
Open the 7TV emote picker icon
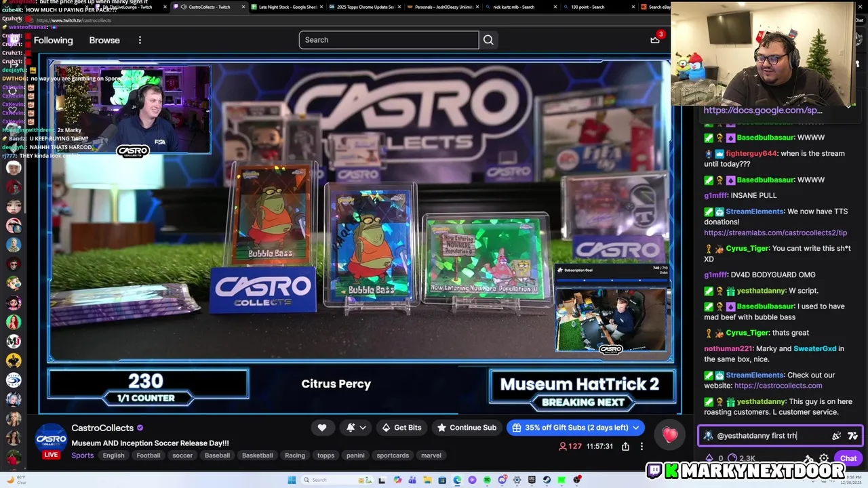pos(853,436)
